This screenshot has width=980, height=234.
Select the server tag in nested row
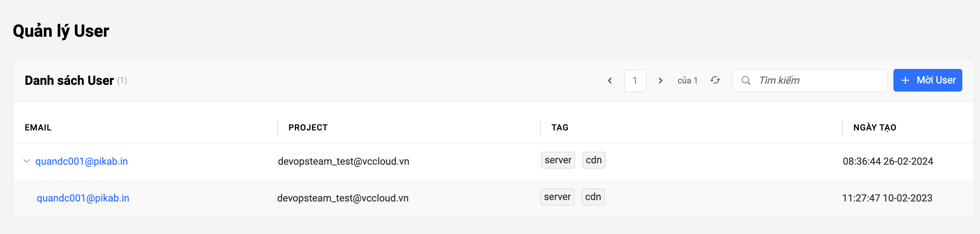pos(557,197)
